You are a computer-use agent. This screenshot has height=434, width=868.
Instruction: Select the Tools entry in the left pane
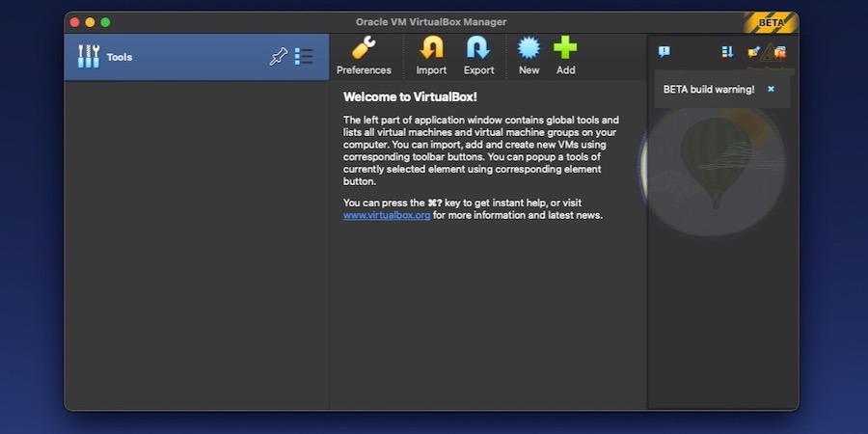[197, 57]
